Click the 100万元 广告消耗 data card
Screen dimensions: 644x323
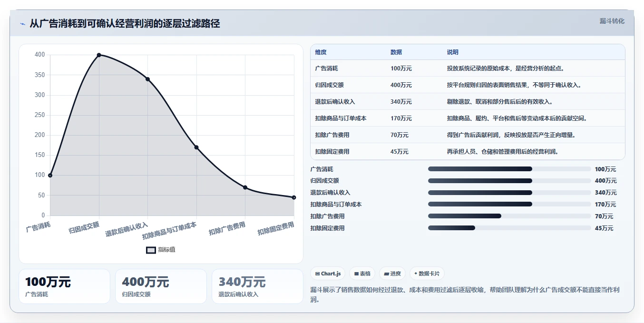coord(64,286)
